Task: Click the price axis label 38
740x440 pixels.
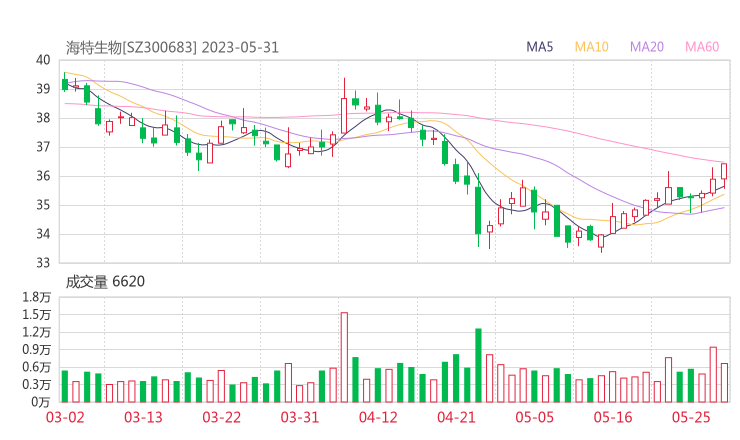Action: point(43,118)
